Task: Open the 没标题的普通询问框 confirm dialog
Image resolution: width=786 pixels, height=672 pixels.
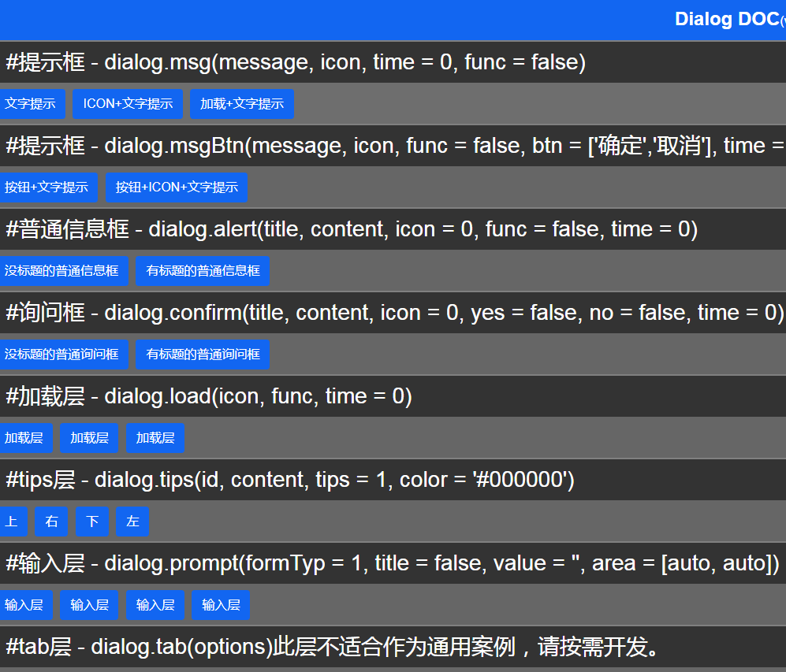Action: coord(65,355)
